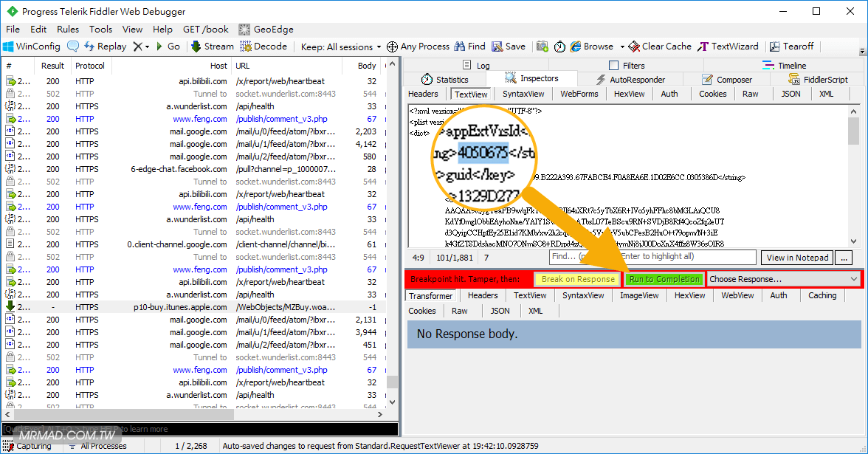Replay the selected sessions
The height and width of the screenshot is (454, 868).
105,47
